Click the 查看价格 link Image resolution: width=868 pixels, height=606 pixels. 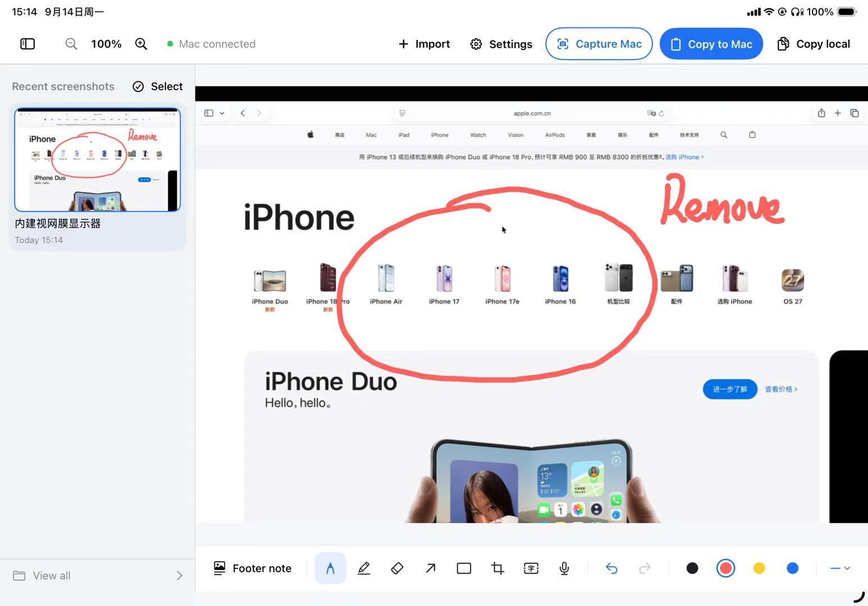[x=781, y=389]
